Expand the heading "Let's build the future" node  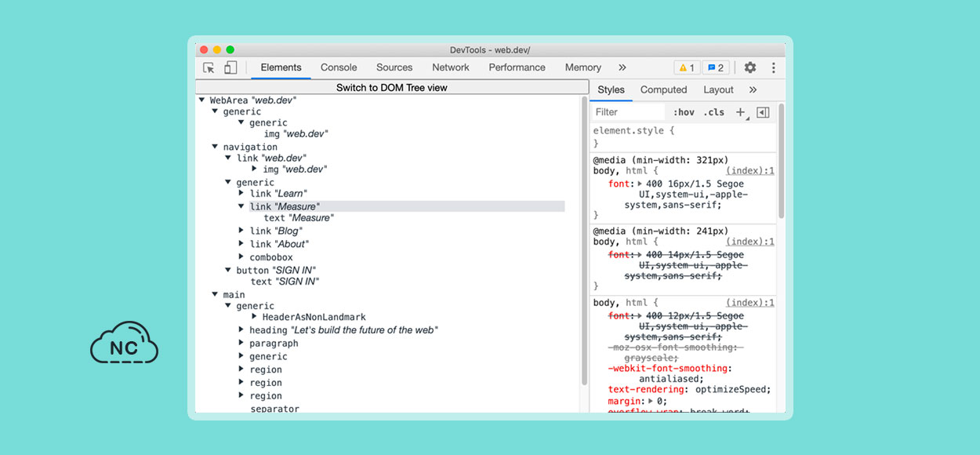241,330
